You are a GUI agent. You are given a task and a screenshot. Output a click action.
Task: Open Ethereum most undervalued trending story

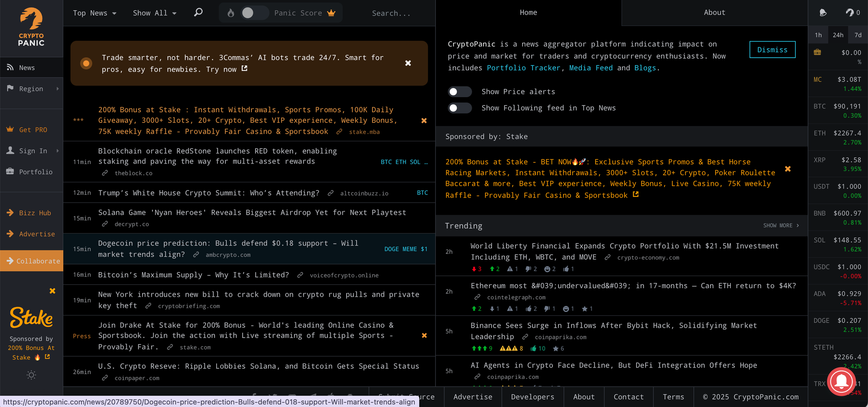coord(633,286)
